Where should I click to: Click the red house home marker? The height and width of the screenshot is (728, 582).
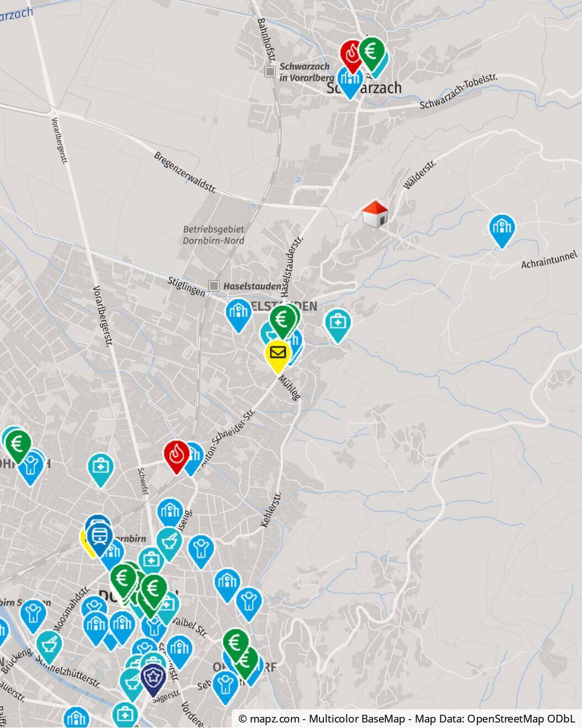tap(375, 214)
